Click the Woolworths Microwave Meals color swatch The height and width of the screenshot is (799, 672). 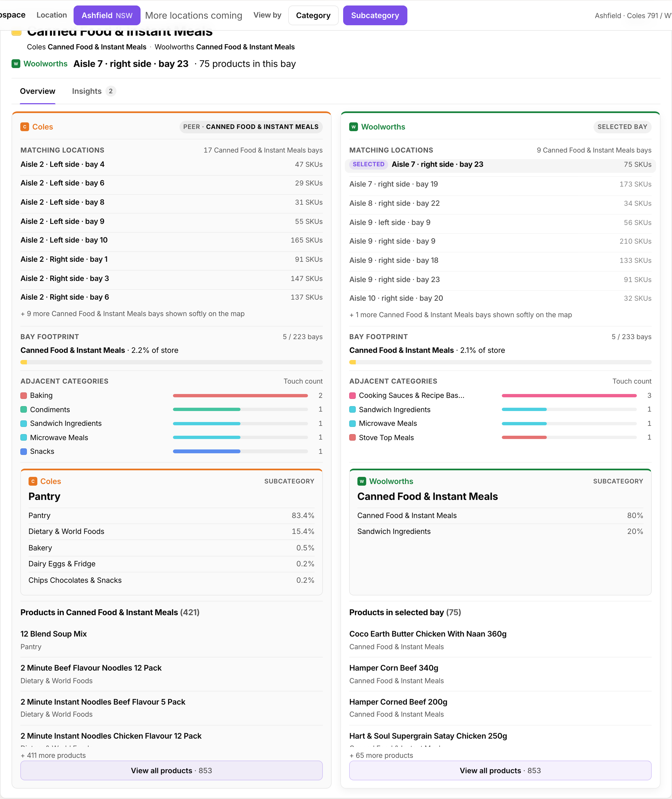[x=352, y=423]
